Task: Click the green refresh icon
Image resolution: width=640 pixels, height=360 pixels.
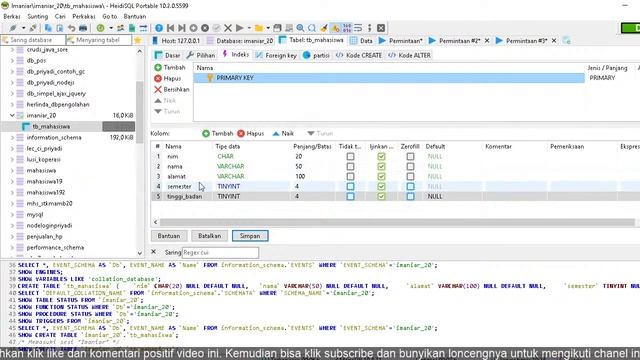Action: [x=100, y=28]
